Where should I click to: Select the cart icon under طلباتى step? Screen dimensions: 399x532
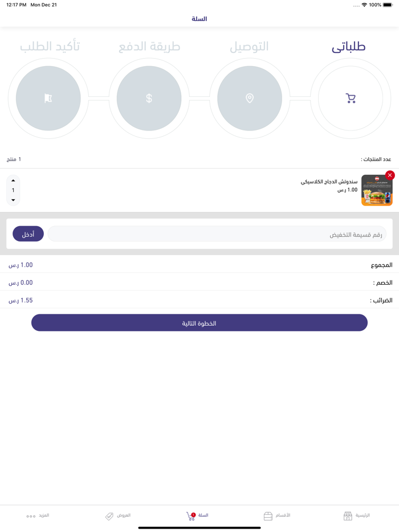(x=352, y=98)
